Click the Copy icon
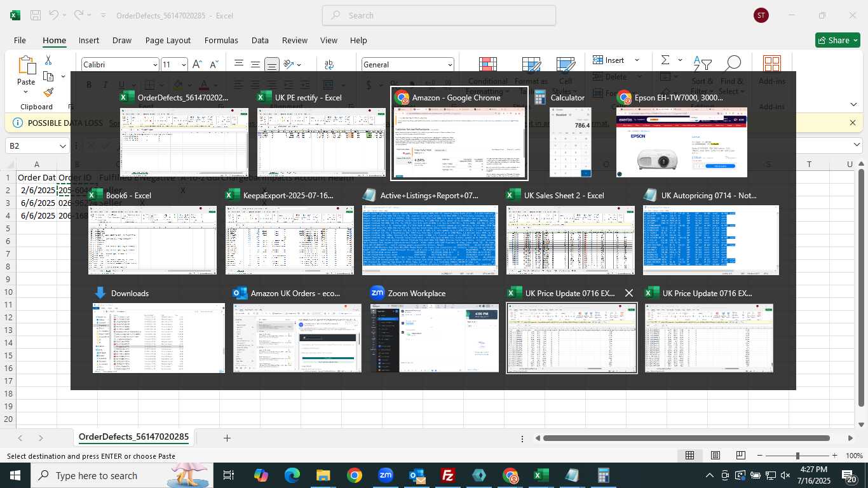This screenshot has height=488, width=868. click(48, 76)
